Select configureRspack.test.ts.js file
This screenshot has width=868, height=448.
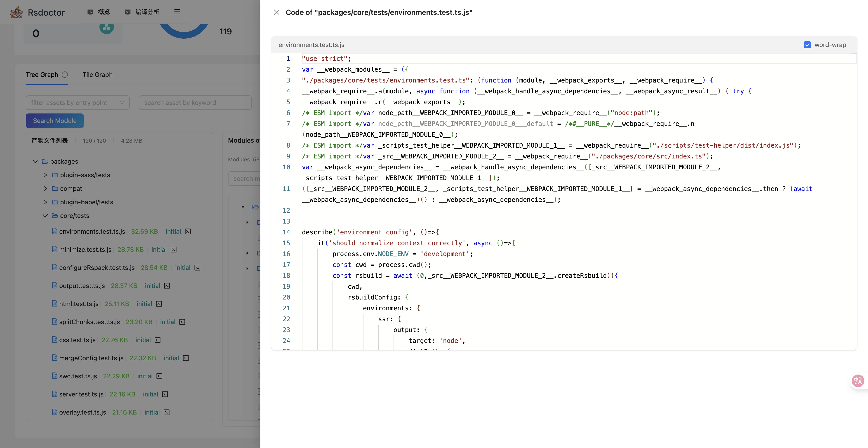click(97, 267)
